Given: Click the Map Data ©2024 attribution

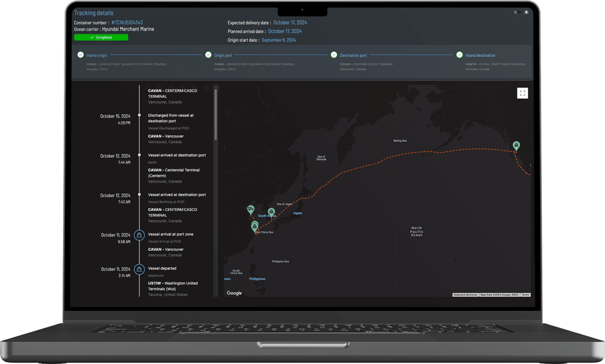Looking at the screenshot, I should coord(499,295).
